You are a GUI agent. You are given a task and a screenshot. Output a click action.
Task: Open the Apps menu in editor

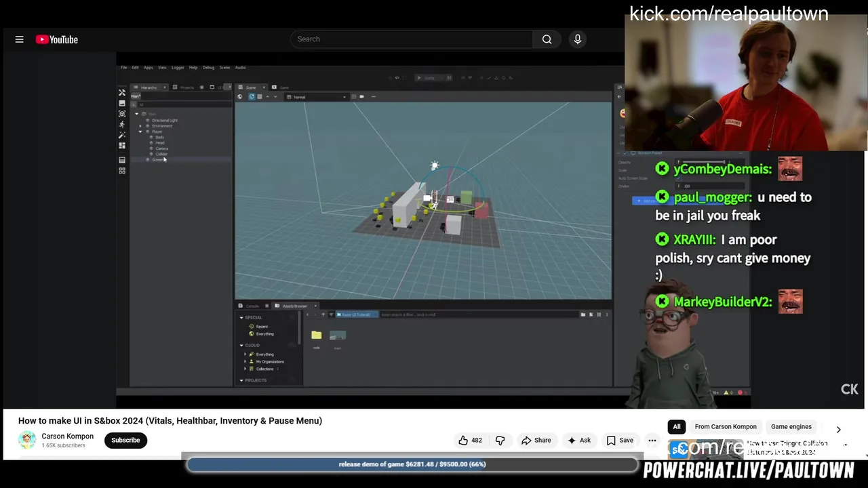coord(149,68)
